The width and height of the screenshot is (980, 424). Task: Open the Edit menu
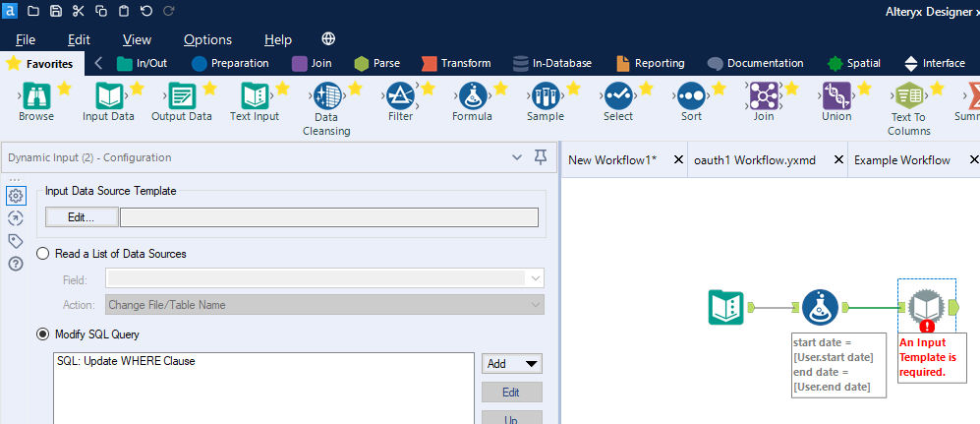point(80,39)
